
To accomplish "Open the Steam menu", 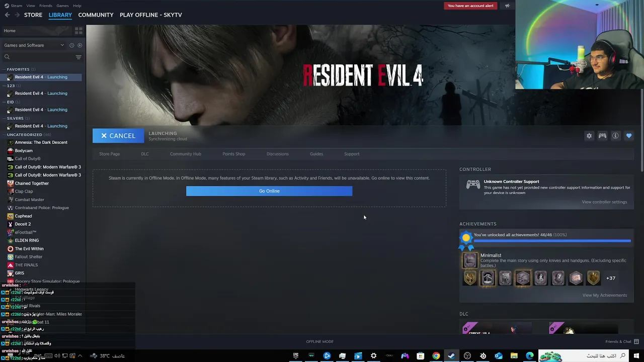I will point(16,6).
